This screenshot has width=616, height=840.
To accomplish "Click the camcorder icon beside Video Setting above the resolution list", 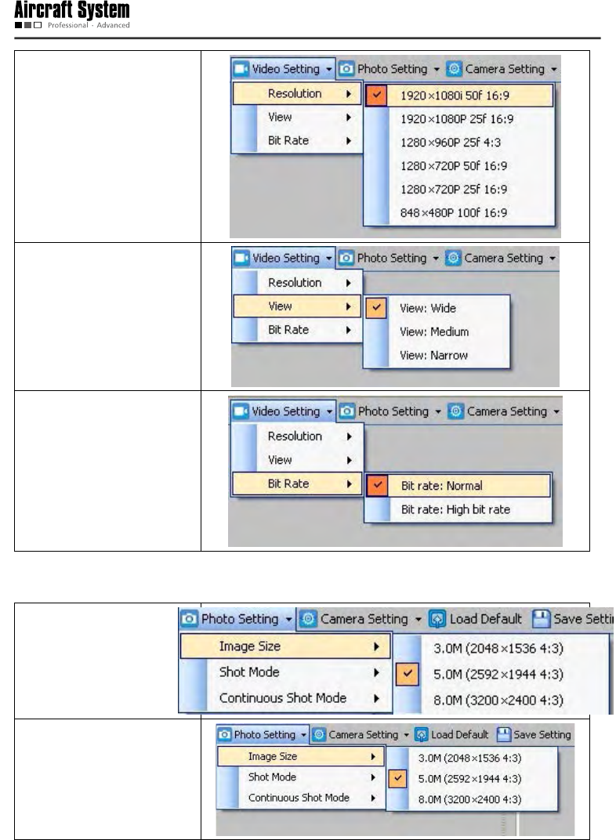I will point(241,69).
